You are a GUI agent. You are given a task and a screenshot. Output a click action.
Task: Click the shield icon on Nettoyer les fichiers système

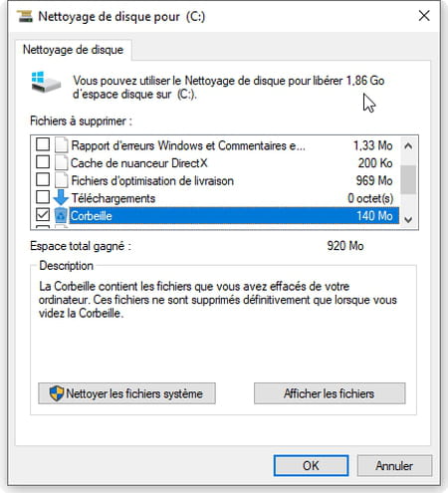point(57,393)
